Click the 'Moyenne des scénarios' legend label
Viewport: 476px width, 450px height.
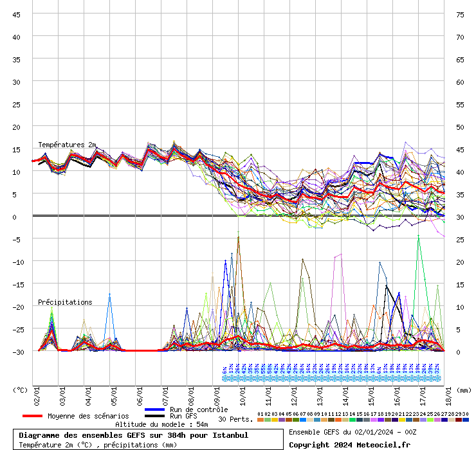(x=88, y=416)
